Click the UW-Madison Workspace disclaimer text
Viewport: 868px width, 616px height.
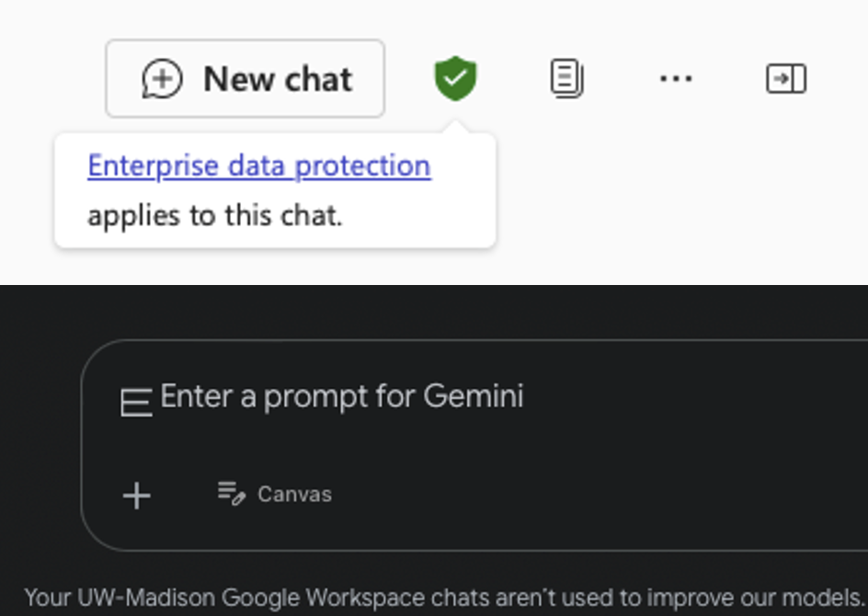[441, 598]
